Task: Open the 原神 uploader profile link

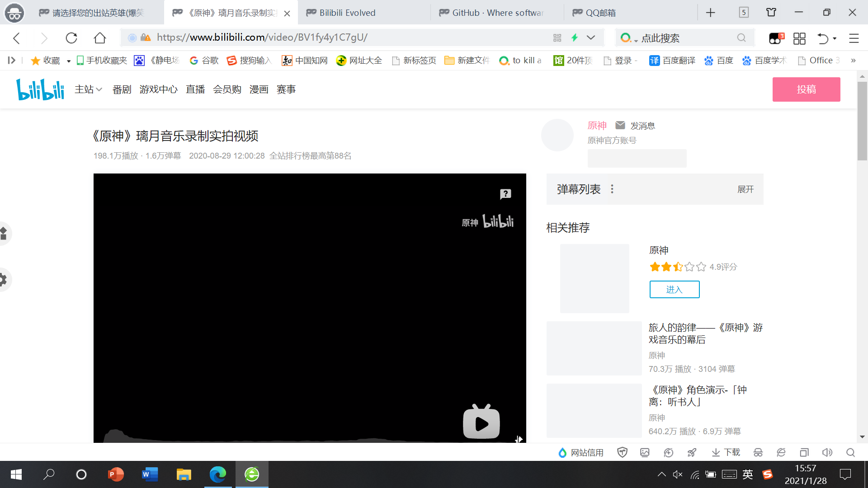Action: 597,125
